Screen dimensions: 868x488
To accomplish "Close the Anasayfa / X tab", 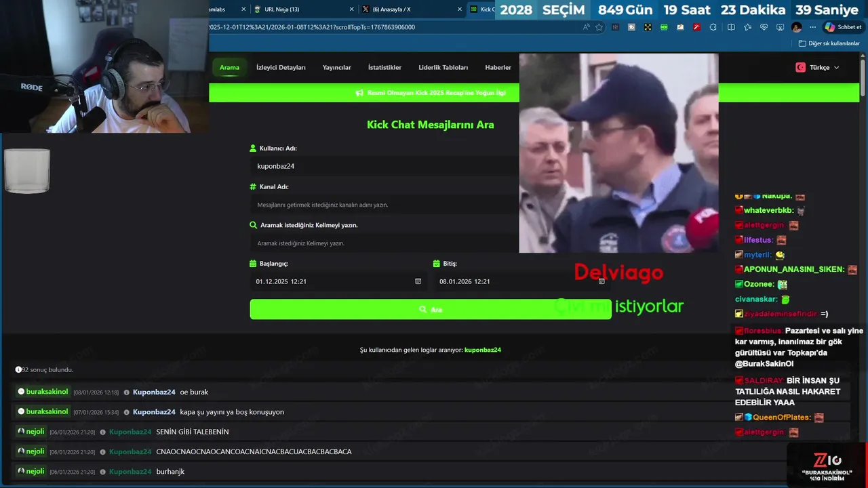I will pyautogui.click(x=460, y=9).
